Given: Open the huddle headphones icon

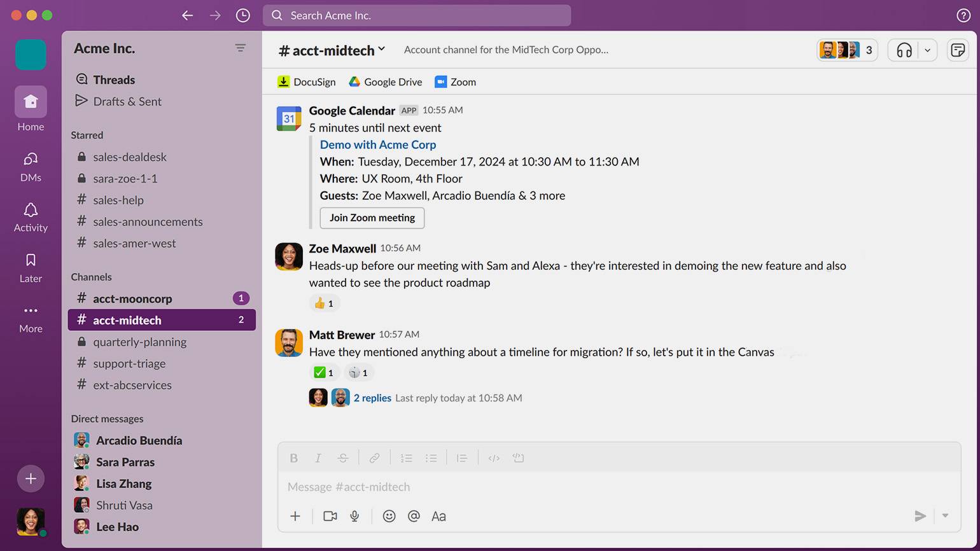Looking at the screenshot, I should [x=904, y=50].
